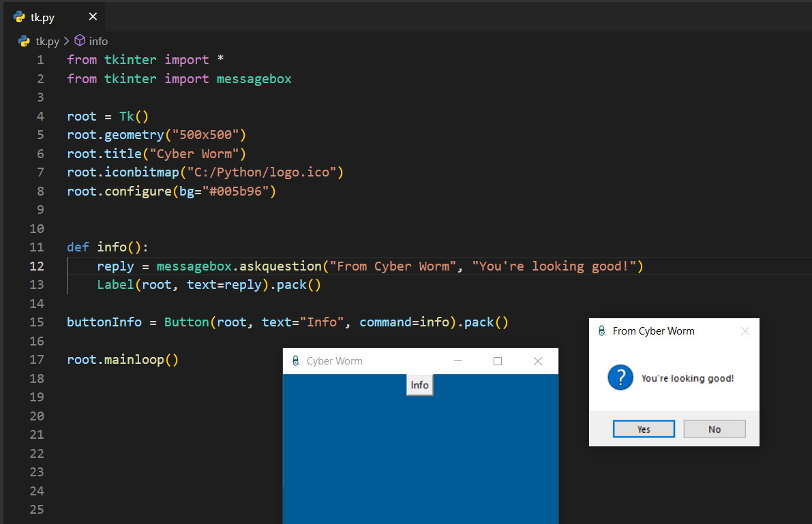Click line number 12 in the gutter

pyautogui.click(x=37, y=266)
